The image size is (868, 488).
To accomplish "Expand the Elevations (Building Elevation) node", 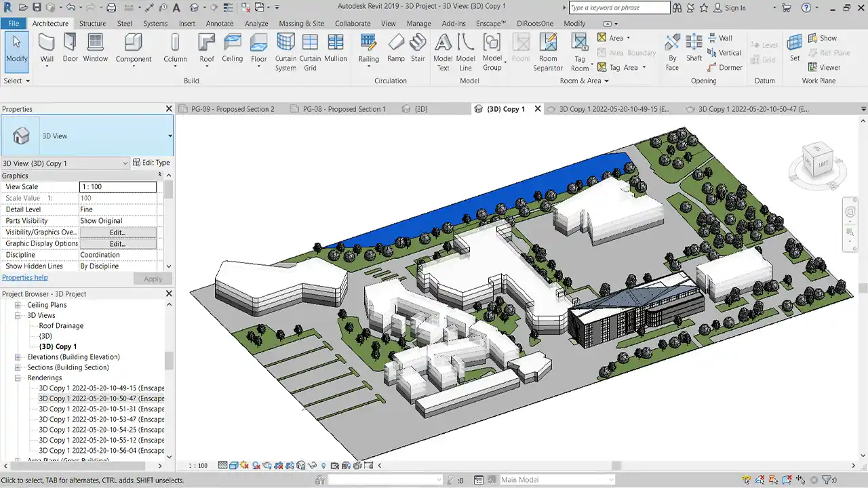I will pos(18,357).
